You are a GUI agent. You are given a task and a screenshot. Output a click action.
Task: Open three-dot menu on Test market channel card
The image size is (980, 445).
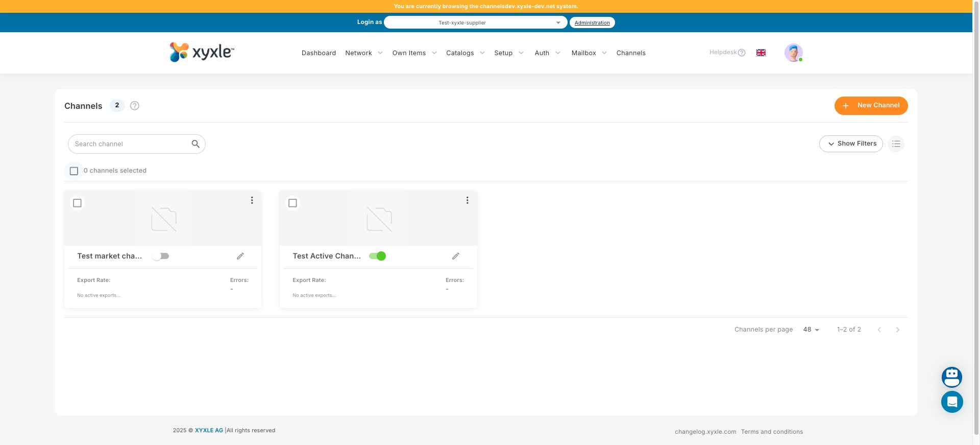coord(252,200)
